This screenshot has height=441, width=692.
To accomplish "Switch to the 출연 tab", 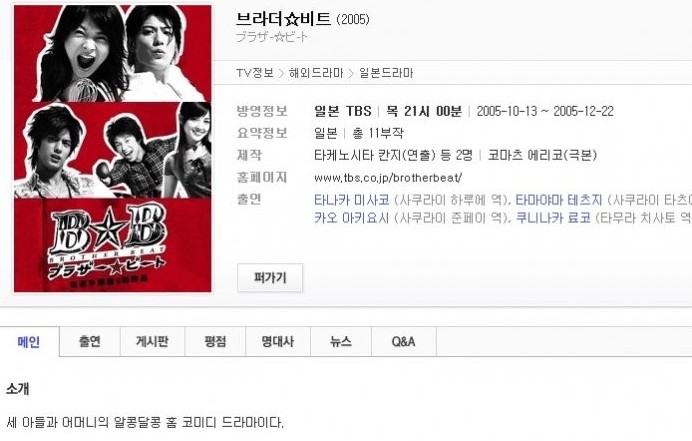I will pyautogui.click(x=90, y=342).
